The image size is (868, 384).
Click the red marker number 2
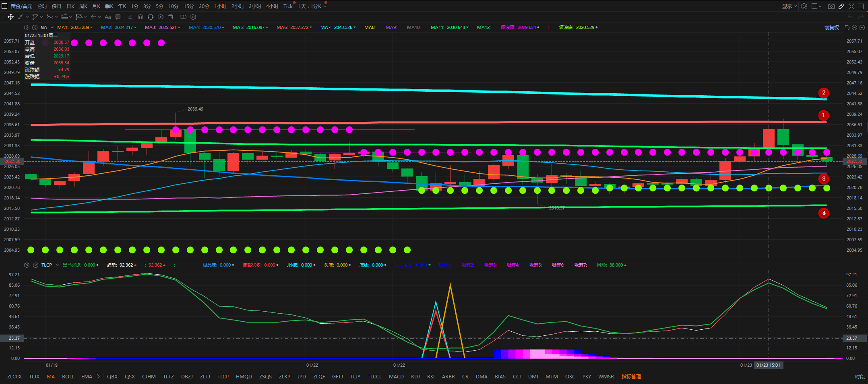click(x=823, y=92)
